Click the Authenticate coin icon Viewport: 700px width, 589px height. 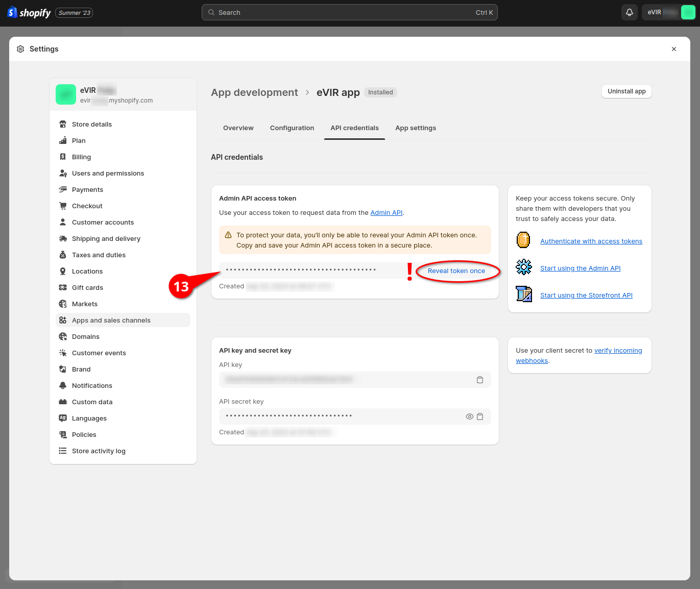tap(523, 240)
